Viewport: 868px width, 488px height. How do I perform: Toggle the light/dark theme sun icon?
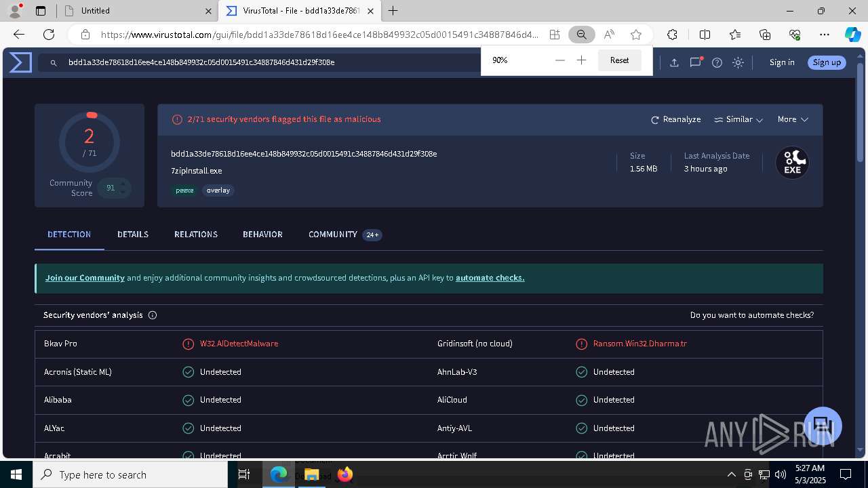pyautogui.click(x=738, y=62)
